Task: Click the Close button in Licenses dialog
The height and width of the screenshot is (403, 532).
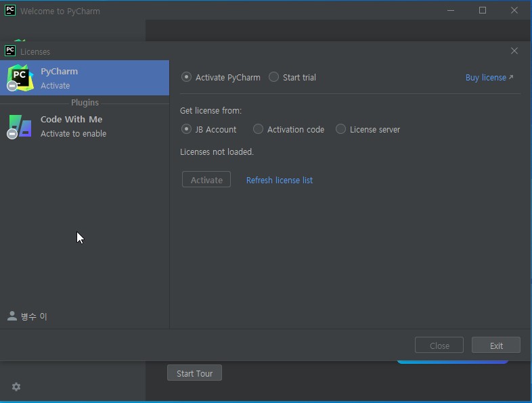Action: pyautogui.click(x=439, y=345)
